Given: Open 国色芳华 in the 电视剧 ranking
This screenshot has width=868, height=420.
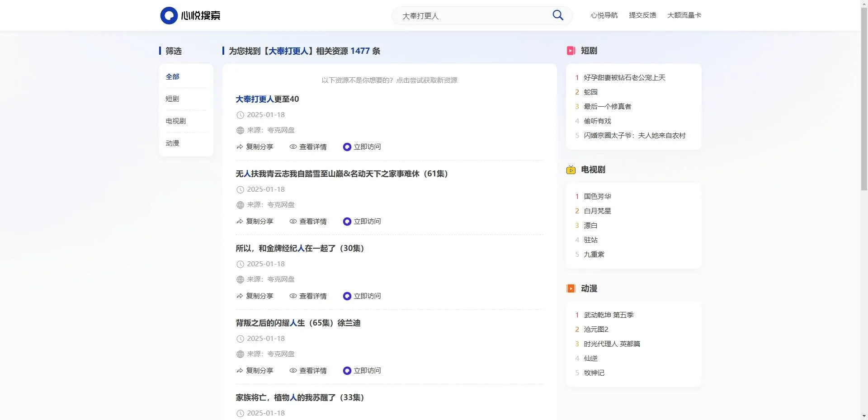Looking at the screenshot, I should pyautogui.click(x=597, y=196).
